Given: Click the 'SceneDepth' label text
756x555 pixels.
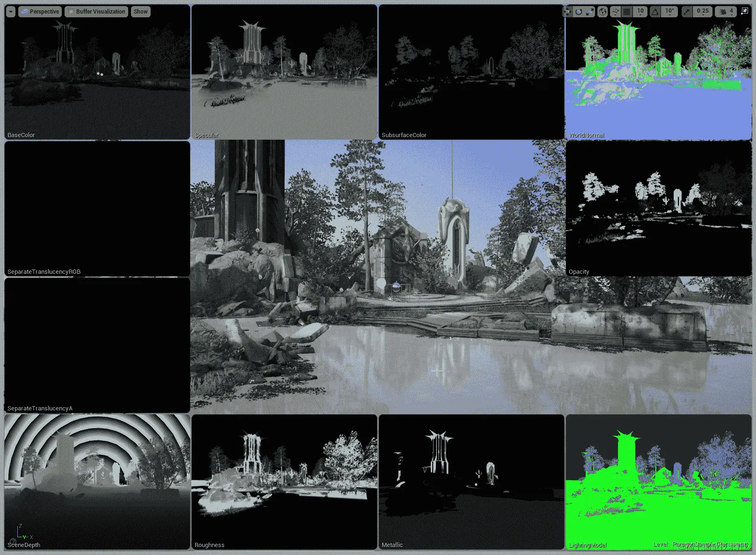Looking at the screenshot, I should [x=24, y=545].
